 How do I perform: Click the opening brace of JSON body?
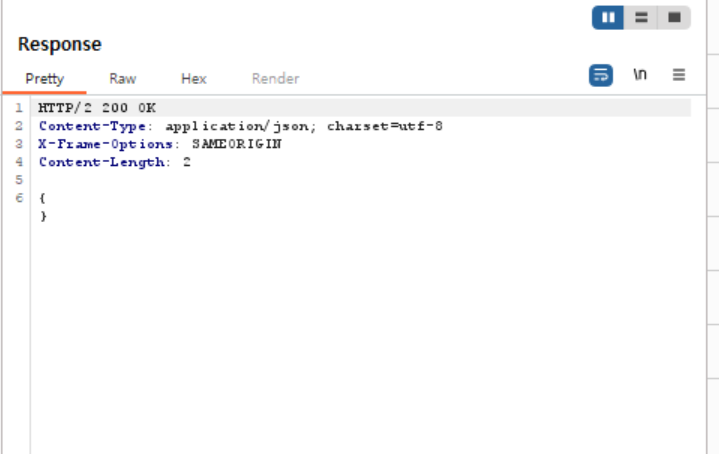click(x=42, y=198)
